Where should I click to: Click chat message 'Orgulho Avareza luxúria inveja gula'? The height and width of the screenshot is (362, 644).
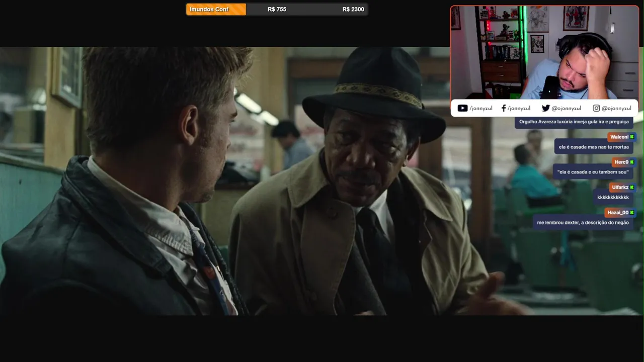574,122
